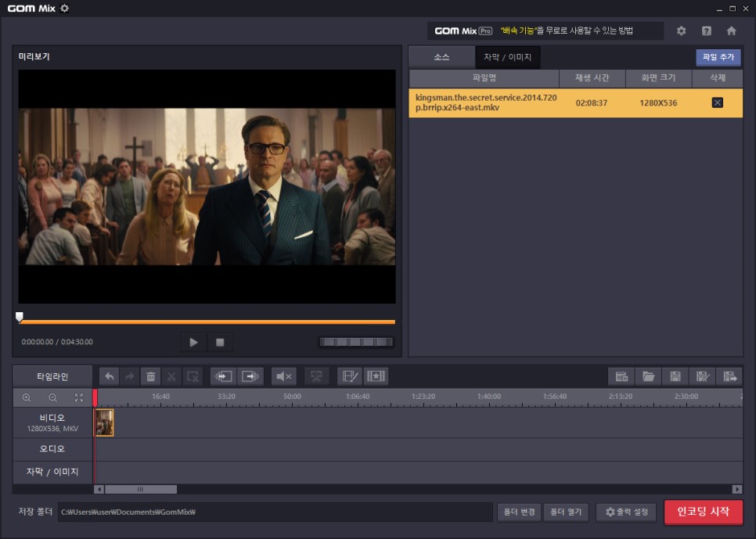Play the preview video
The width and height of the screenshot is (756, 539).
coord(193,343)
